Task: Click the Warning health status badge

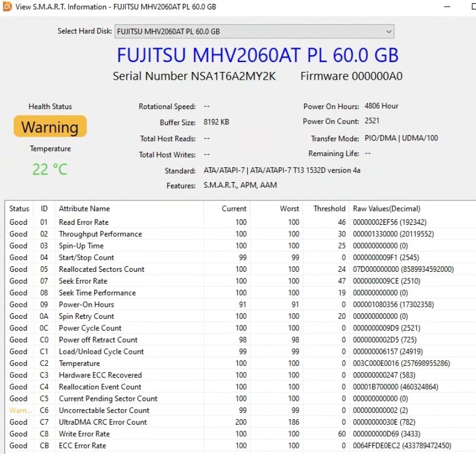Action: [x=50, y=126]
